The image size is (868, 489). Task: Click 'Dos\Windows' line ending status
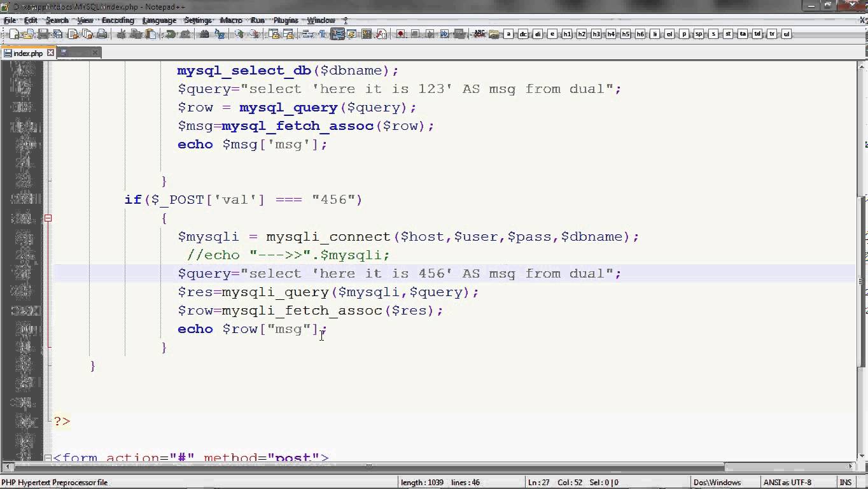[x=717, y=483]
